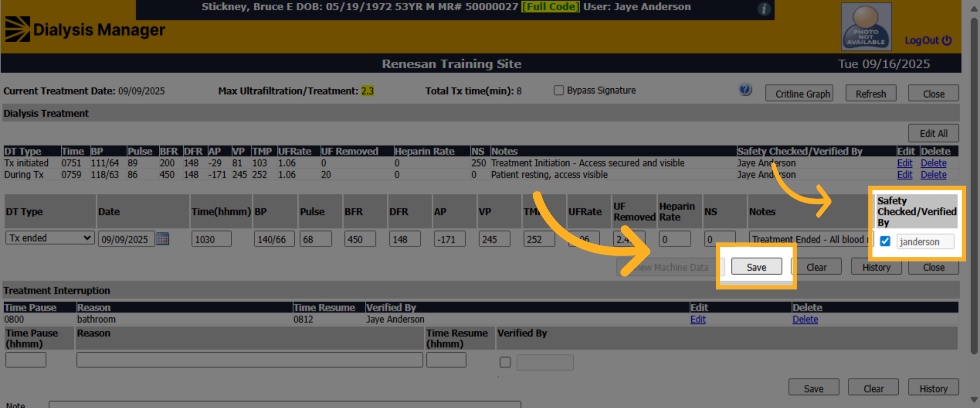This screenshot has width=980, height=408.
Task: Uncheck the Safety Checked janderson checkbox
Action: pos(885,241)
